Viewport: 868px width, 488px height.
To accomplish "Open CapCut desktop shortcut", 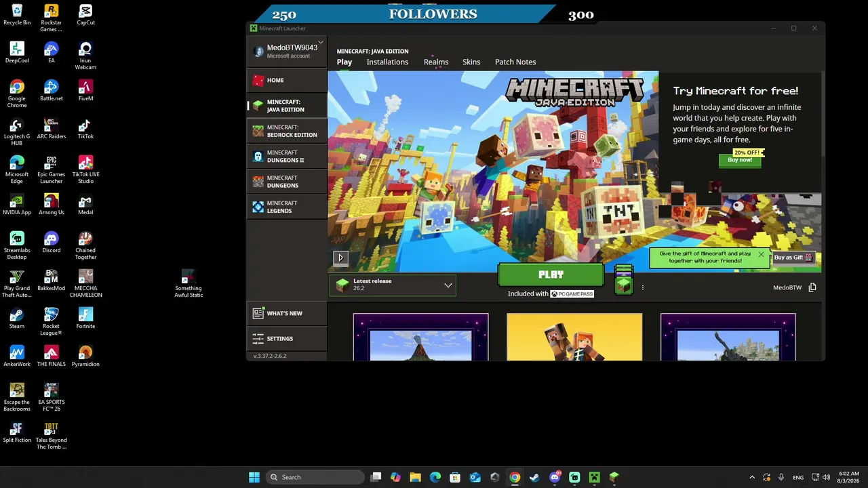I will pos(85,15).
